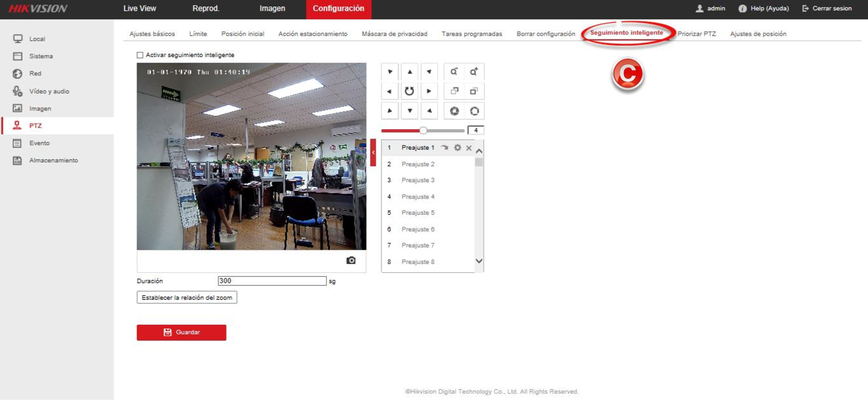Click the preset list up chevron
The height and width of the screenshot is (415, 868).
tap(479, 151)
